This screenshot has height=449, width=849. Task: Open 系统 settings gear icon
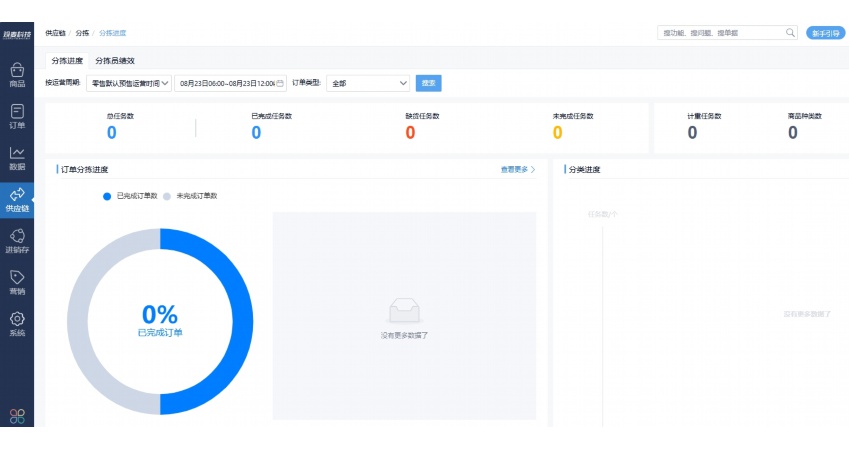click(17, 323)
